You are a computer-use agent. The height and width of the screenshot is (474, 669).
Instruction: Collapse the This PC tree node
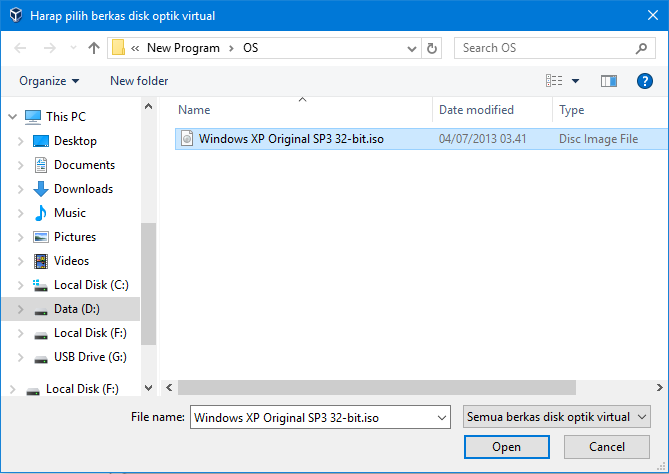click(13, 116)
